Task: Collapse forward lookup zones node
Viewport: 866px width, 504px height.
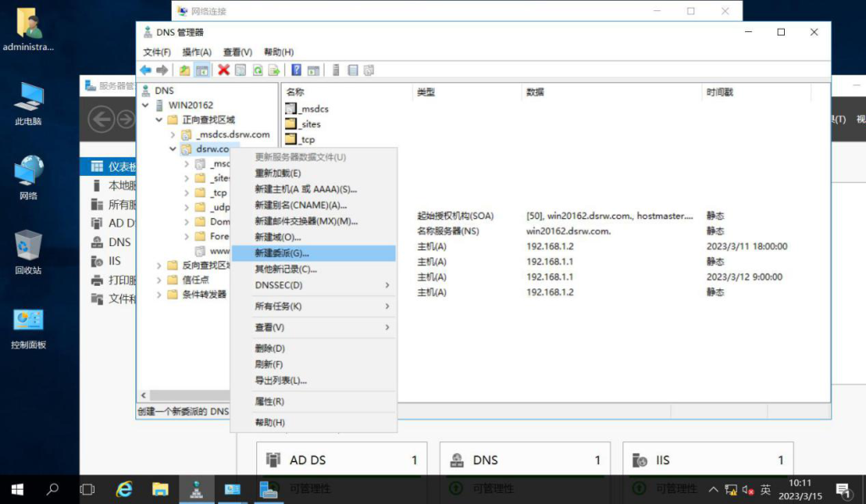Action: coord(159,120)
